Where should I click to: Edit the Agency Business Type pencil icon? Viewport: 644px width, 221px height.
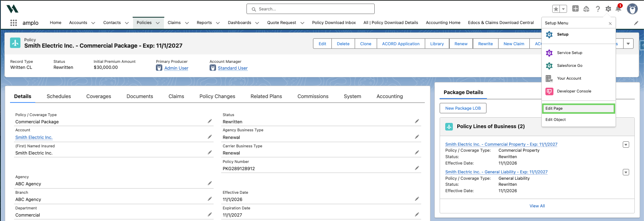[417, 137]
